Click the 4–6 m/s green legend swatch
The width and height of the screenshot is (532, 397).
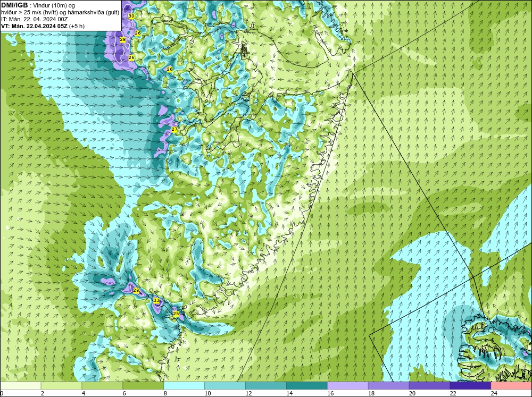tap(102, 386)
